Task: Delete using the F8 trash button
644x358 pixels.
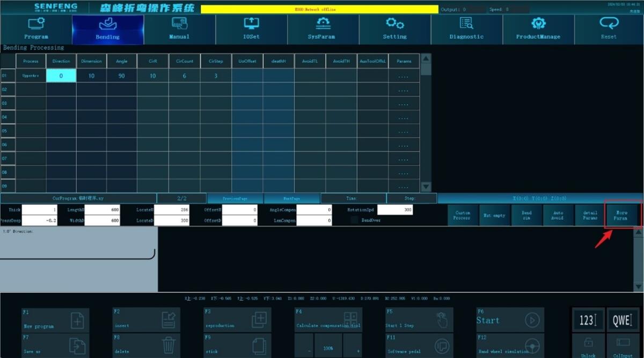Action: click(x=168, y=346)
